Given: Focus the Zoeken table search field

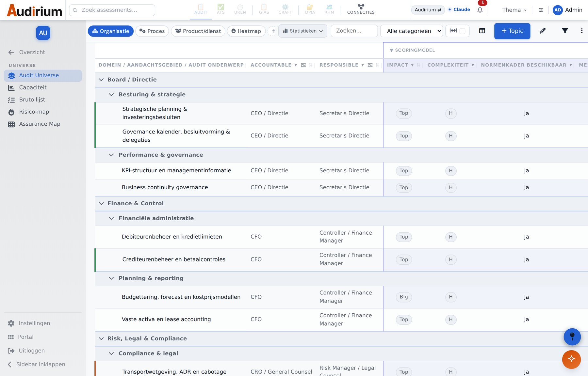Looking at the screenshot, I should (x=354, y=31).
